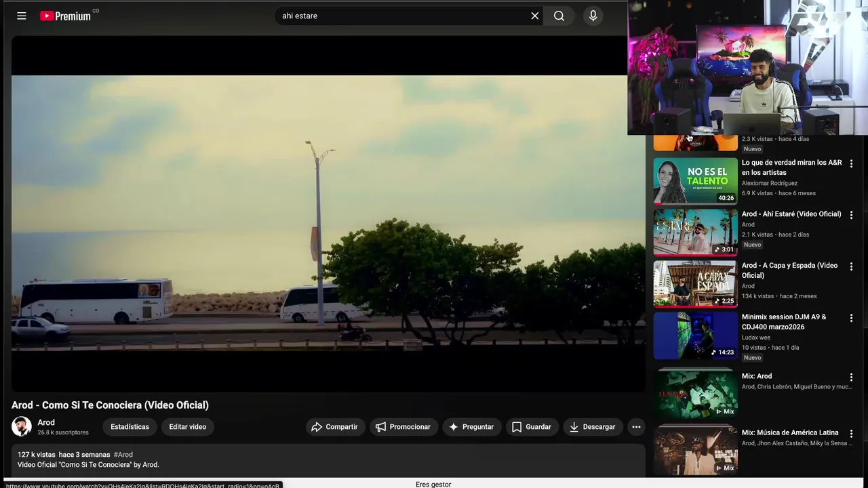Open Arod channel avatar
The image size is (868, 488).
click(22, 426)
